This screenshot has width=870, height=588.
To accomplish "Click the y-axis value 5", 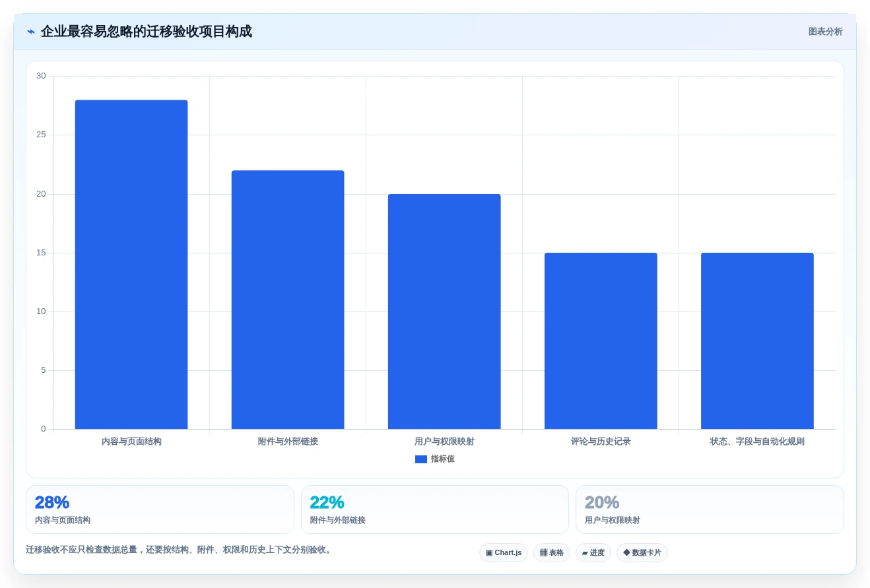I will [44, 370].
